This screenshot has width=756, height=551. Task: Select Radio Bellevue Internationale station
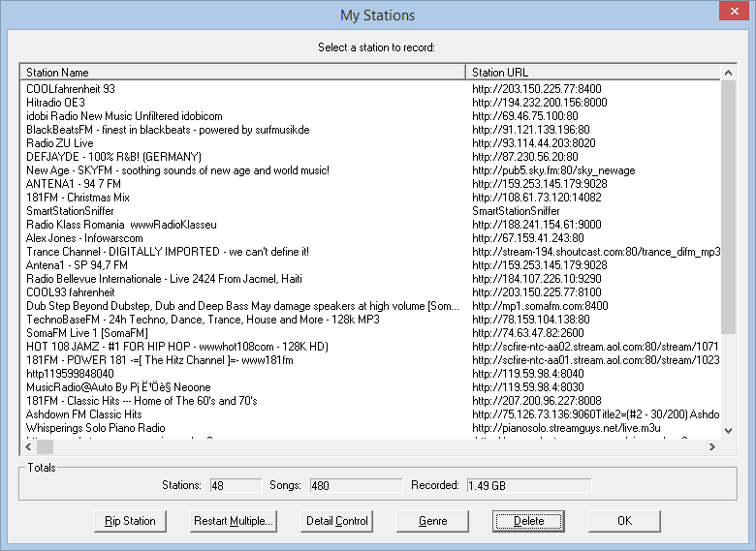[164, 278]
